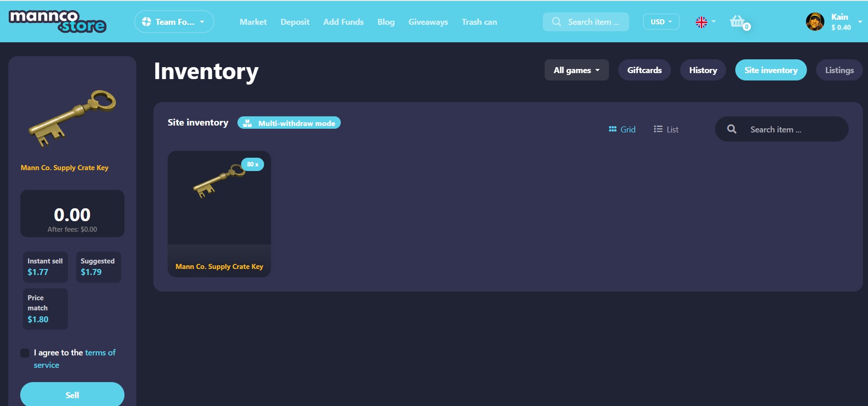Open the USD currency dropdown
The width and height of the screenshot is (868, 406).
click(x=661, y=22)
